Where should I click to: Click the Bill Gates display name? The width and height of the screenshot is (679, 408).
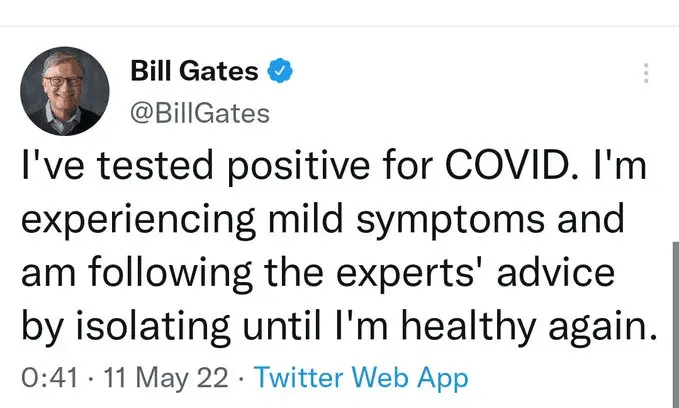[195, 72]
